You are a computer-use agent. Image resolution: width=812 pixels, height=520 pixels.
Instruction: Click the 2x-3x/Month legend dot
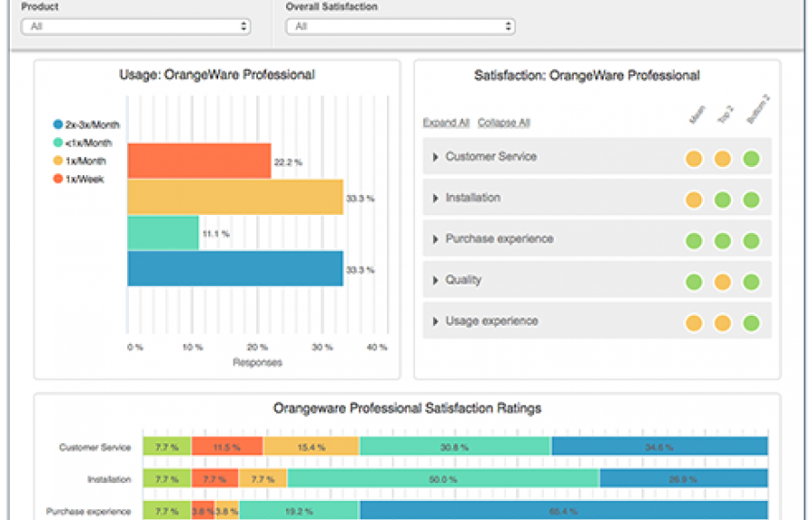[58, 125]
